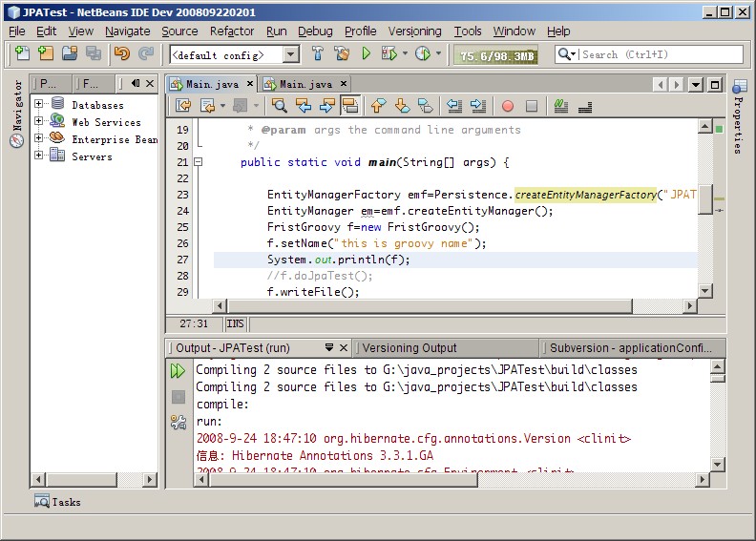756x541 pixels.
Task: Collapse the main method code fold
Action: tap(198, 162)
